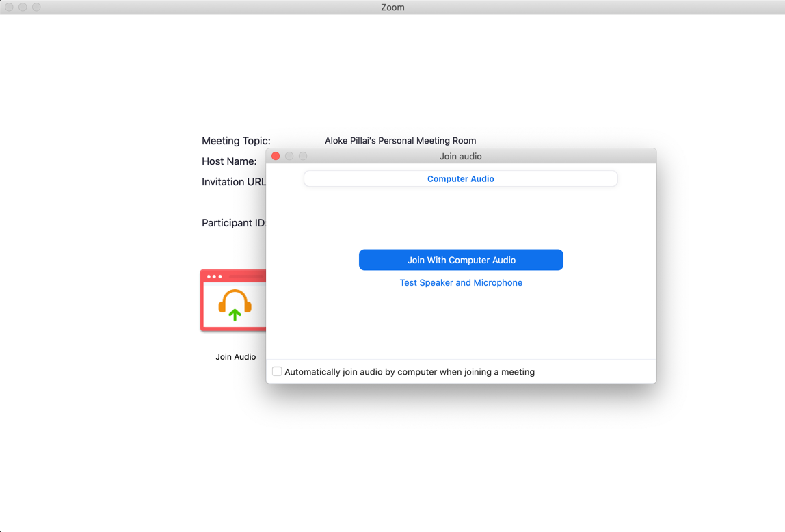Click the Invitation URL label
Viewport: 785px width, 532px height.
(234, 182)
